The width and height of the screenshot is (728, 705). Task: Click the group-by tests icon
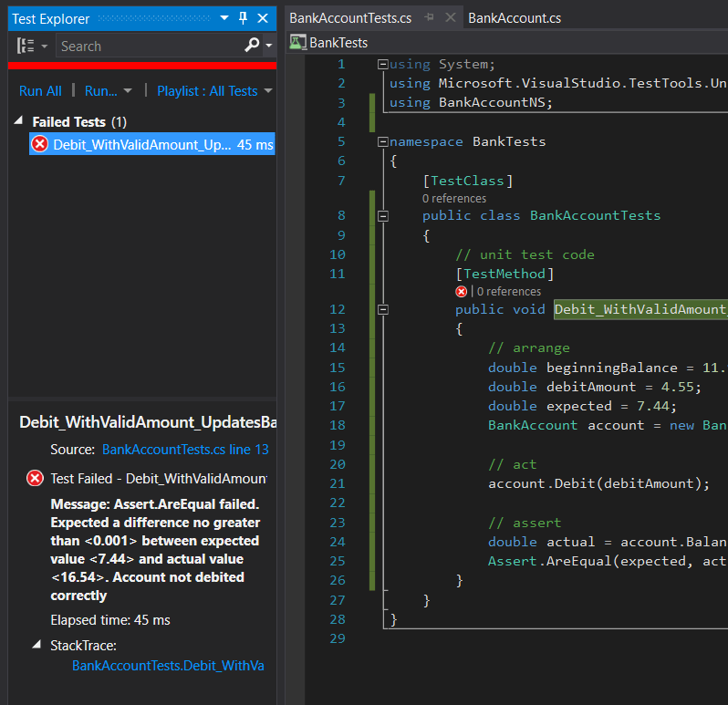[x=26, y=46]
